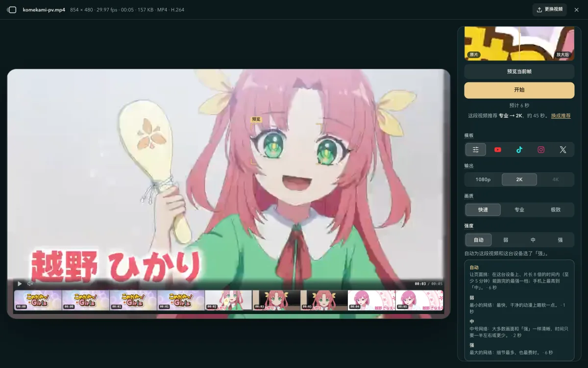Click the 预览 region box on the video

[x=287, y=144]
